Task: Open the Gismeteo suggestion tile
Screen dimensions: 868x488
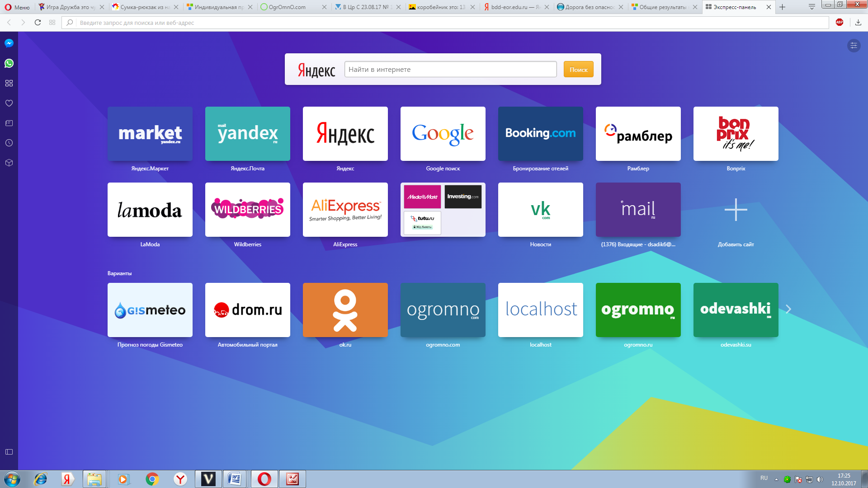Action: 150,310
